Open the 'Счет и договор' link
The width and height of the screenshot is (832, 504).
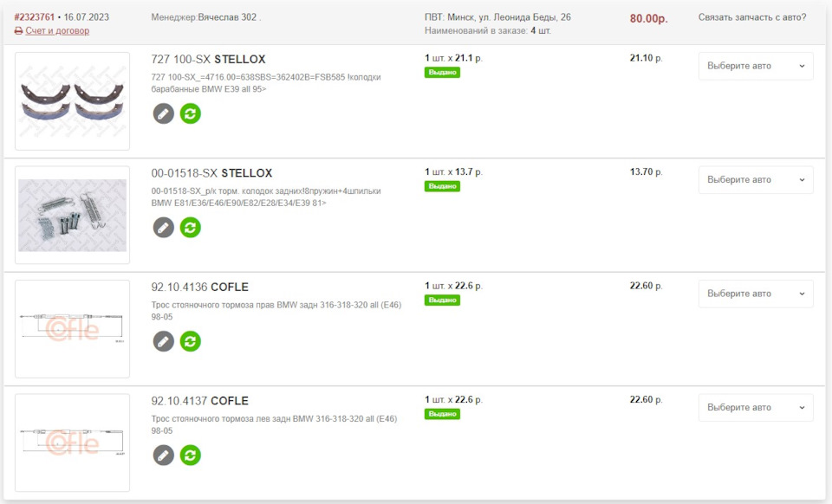click(x=57, y=30)
